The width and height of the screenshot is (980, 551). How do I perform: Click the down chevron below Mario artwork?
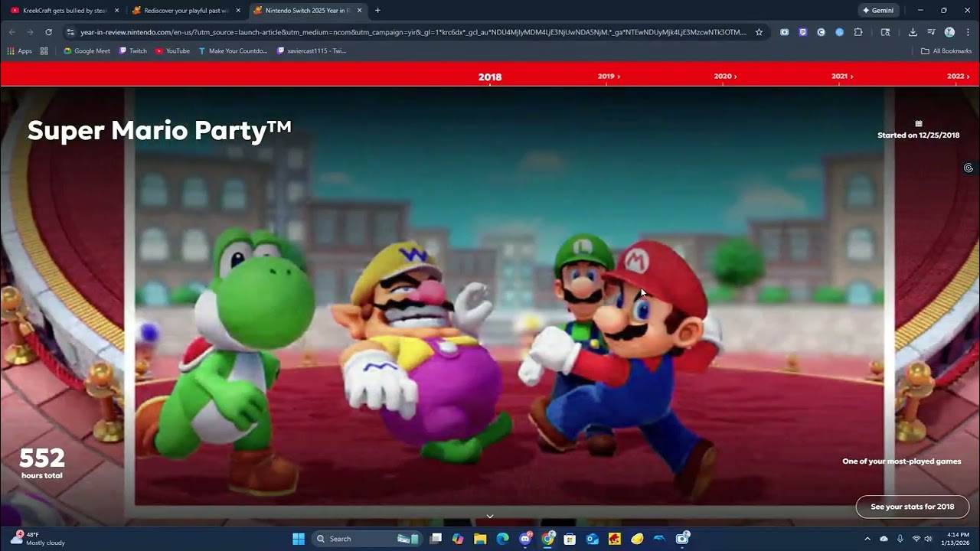(490, 516)
